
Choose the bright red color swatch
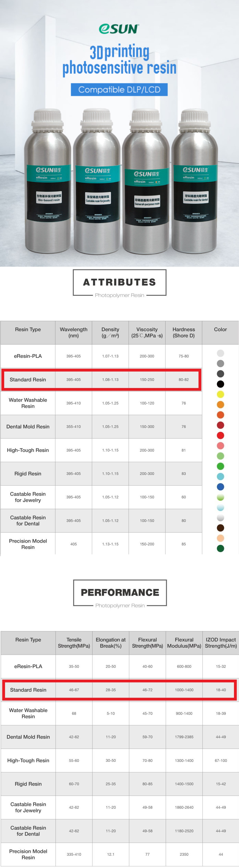pos(221,435)
